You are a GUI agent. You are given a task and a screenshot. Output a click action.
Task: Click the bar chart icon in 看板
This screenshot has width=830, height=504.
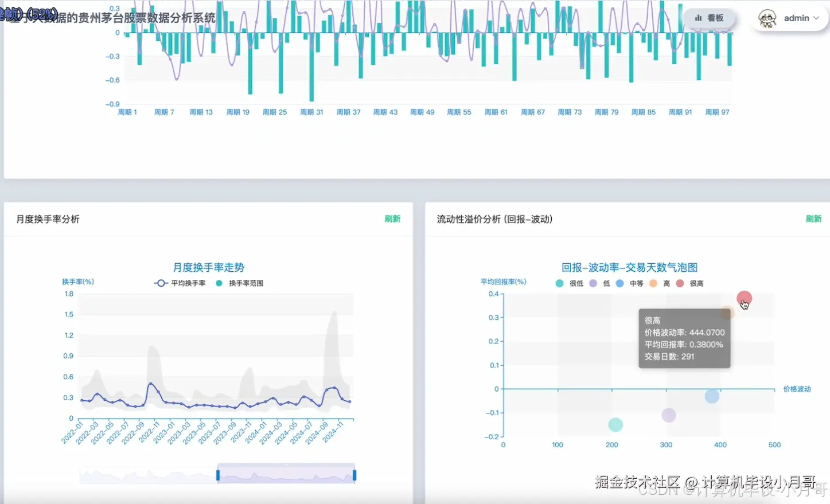[698, 18]
